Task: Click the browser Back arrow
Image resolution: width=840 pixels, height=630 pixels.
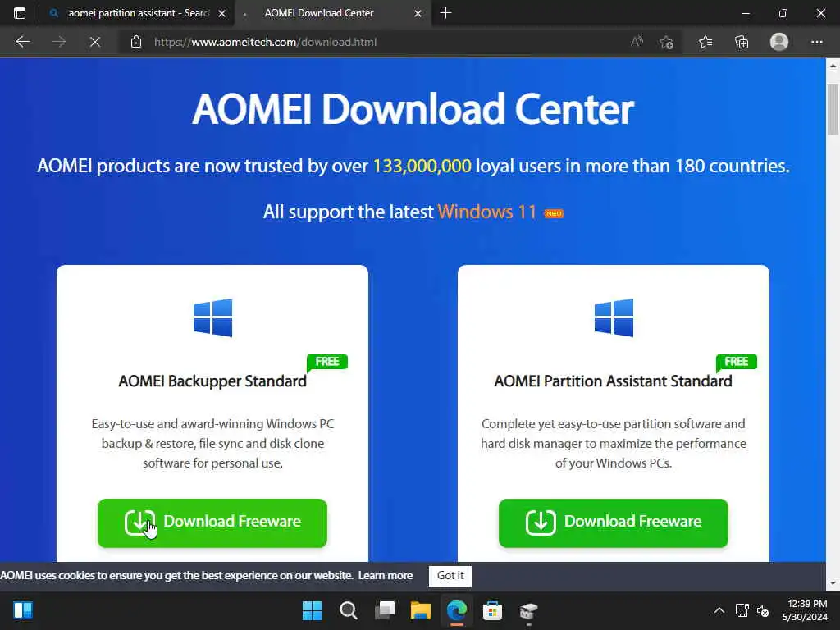Action: [22, 42]
